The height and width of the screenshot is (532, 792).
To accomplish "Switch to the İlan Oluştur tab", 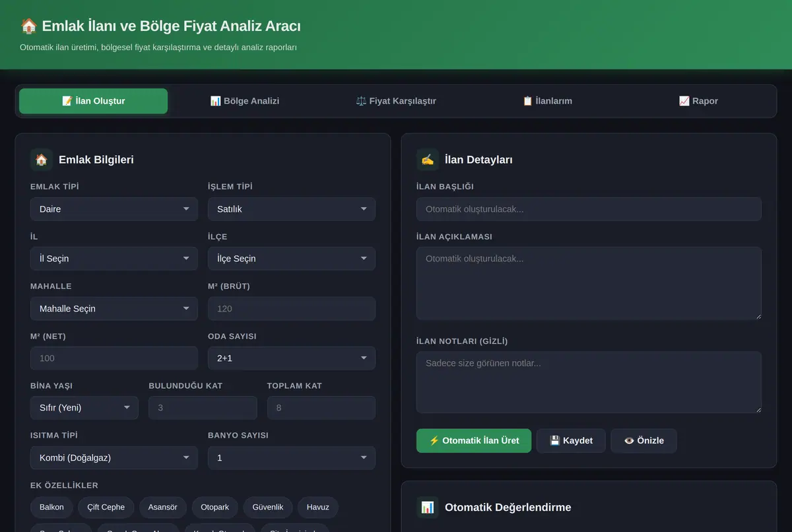I will coord(94,101).
